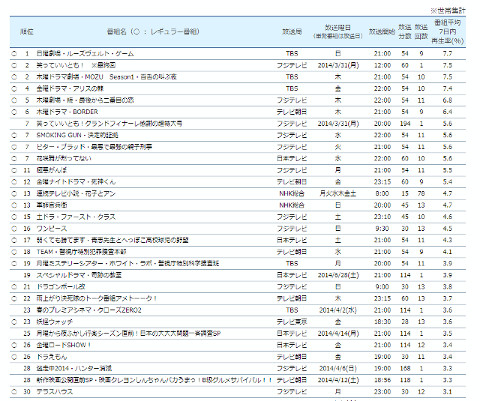
Task: Select the title 木曜ドラマ・BORDER
Action: (67, 112)
